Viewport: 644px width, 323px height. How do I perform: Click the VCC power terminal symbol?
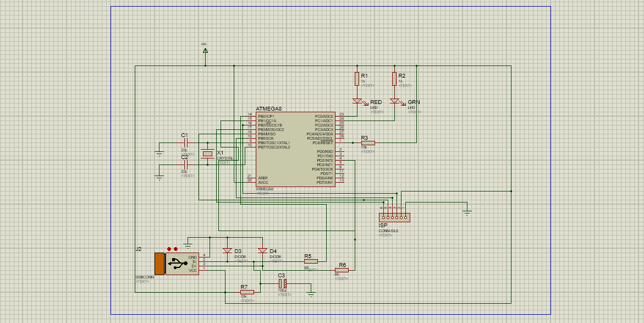[205, 50]
